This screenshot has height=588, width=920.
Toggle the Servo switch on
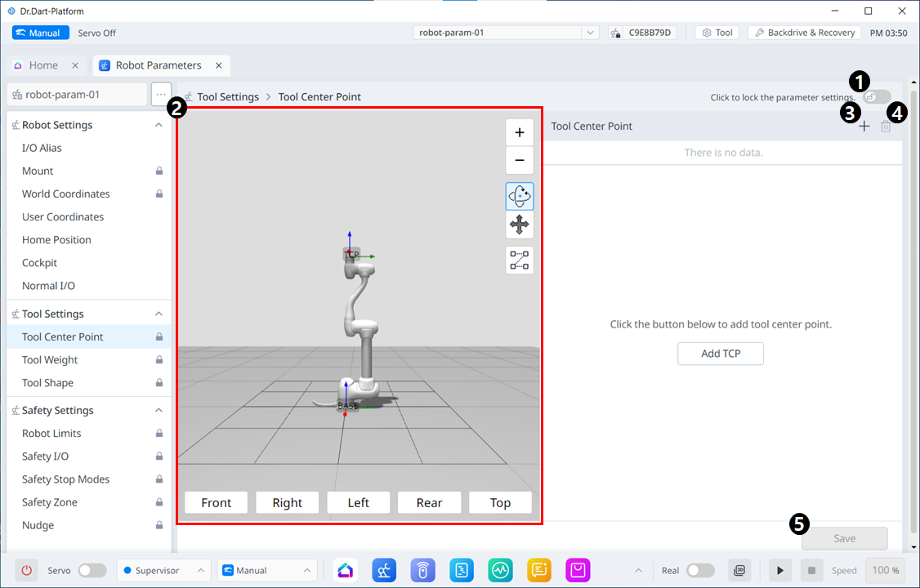point(92,570)
